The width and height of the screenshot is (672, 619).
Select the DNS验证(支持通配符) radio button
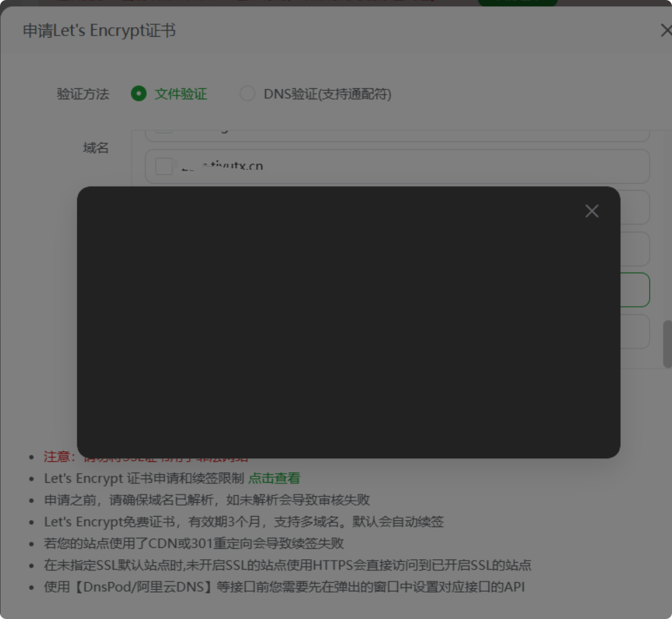coord(248,94)
